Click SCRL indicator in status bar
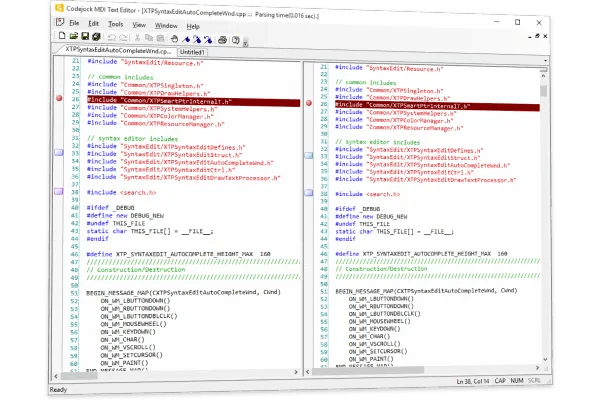Viewport: 600px width, 400px height. tap(534, 380)
